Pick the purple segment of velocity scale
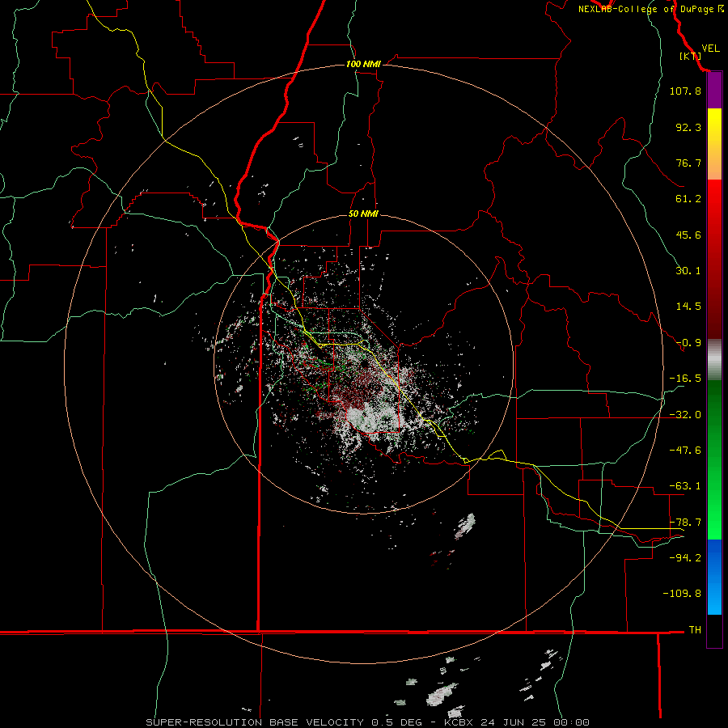This screenshot has width=728, height=728. coord(714,91)
